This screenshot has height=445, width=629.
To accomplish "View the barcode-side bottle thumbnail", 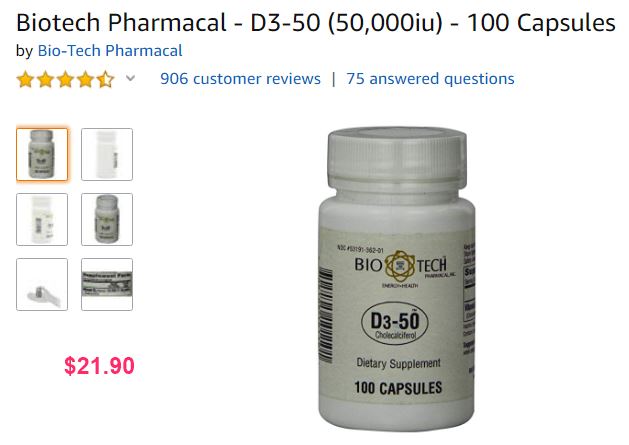I will coord(42,219).
